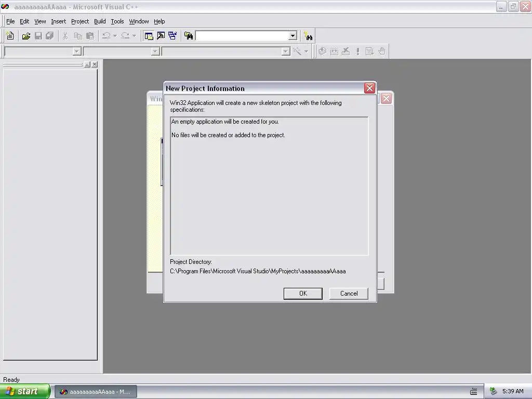This screenshot has height=399, width=532.
Task: Confirm project creation with OK button
Action: (303, 294)
